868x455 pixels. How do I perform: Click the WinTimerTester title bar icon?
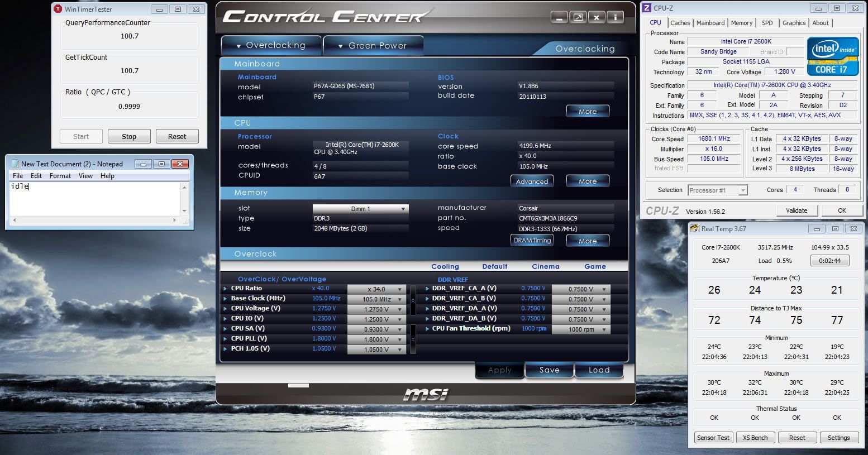58,9
